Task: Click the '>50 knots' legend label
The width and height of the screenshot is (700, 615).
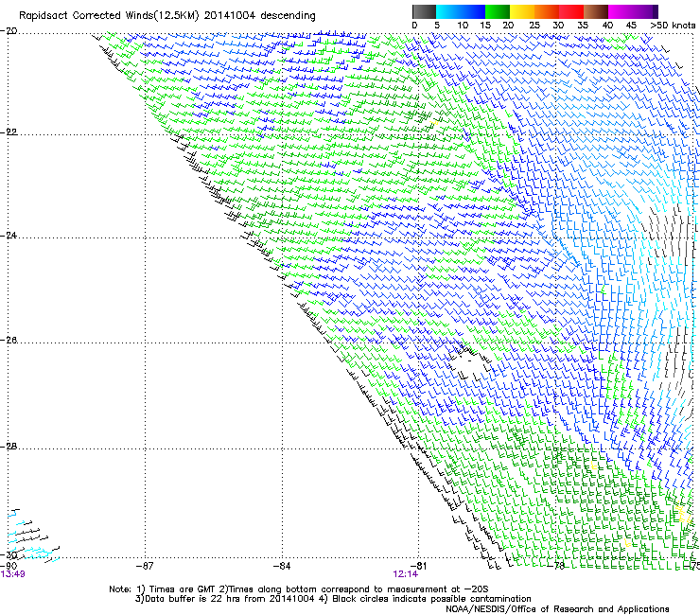Action: [673, 26]
